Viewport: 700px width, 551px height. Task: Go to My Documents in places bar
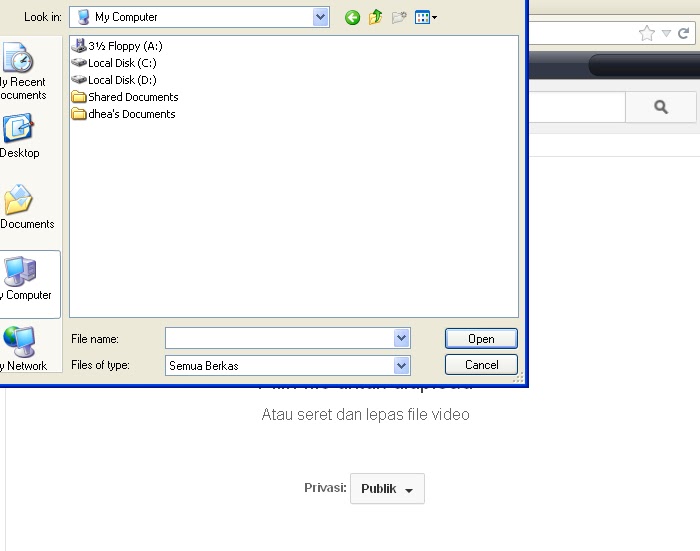26,207
